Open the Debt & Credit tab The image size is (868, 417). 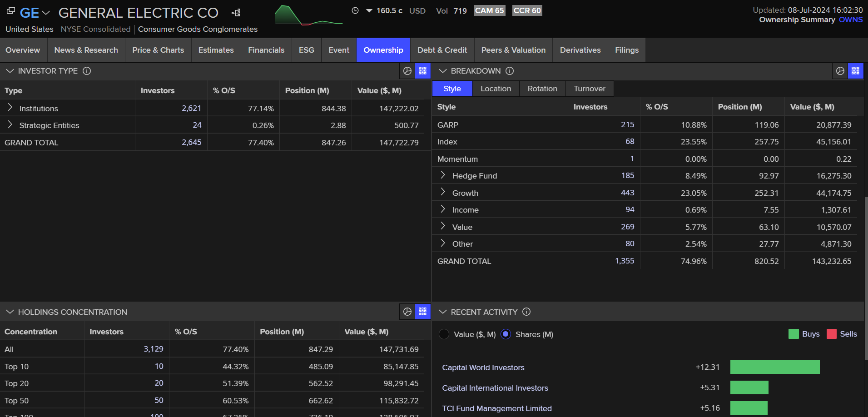click(442, 50)
